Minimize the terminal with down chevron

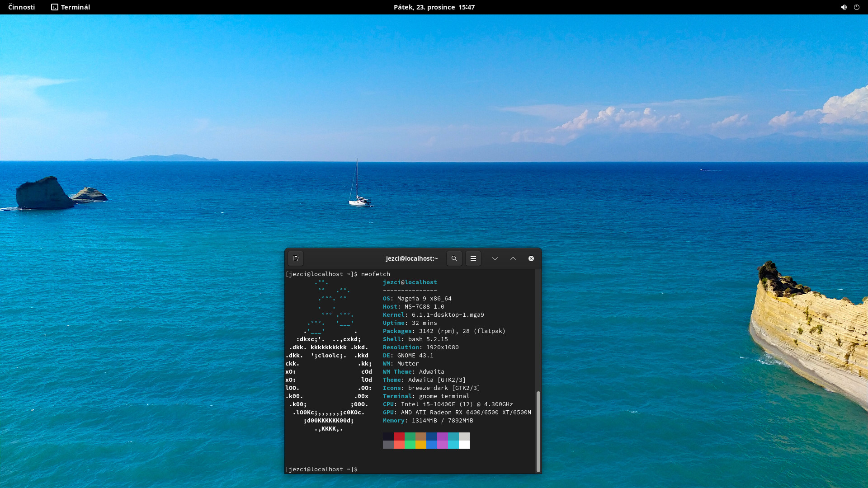[x=495, y=258]
